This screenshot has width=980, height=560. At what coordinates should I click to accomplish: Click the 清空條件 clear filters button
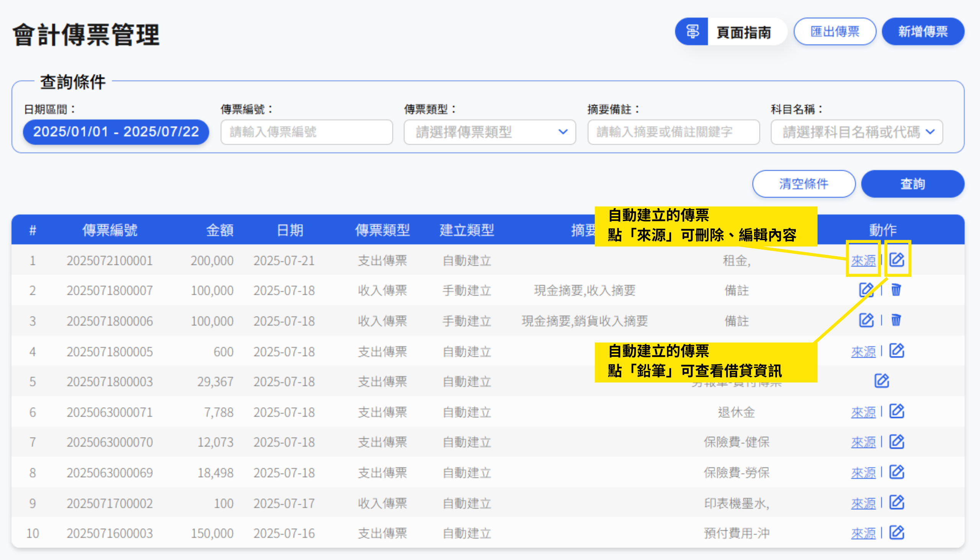[804, 184]
